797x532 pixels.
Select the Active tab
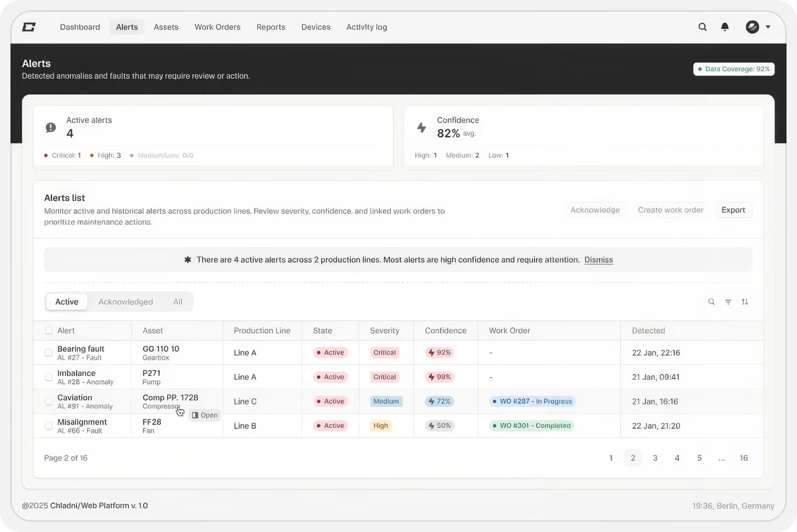pyautogui.click(x=67, y=302)
